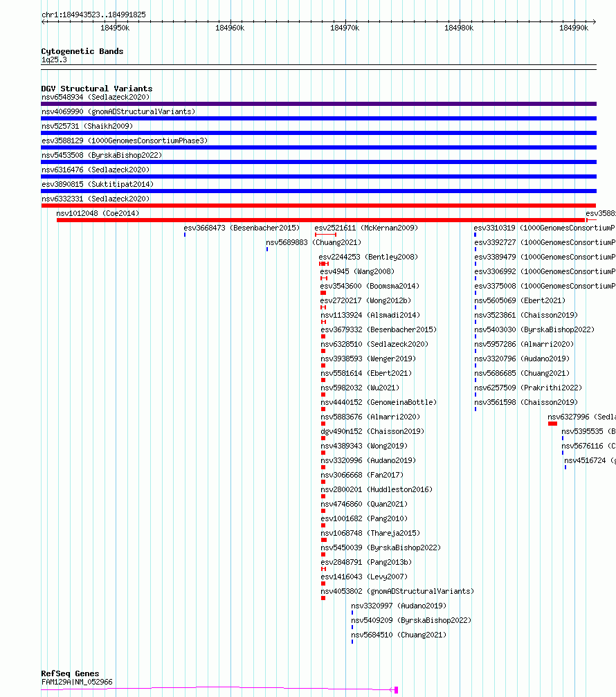Click nsv5450039 (ByrskaBishop2022) variant label
Viewport: 616px width, 697px height.
coord(381,547)
